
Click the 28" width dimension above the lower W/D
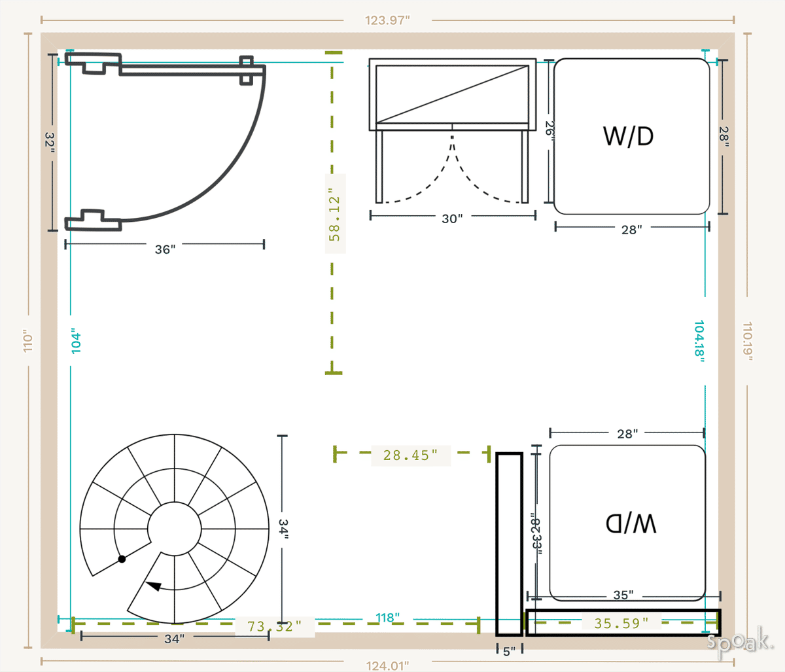click(627, 433)
